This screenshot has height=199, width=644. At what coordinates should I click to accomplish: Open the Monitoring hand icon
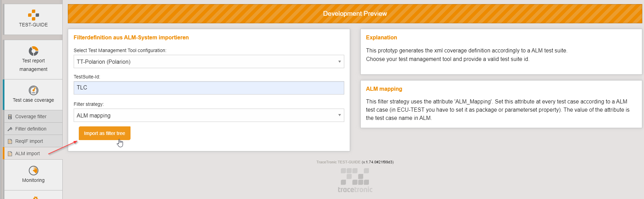click(33, 171)
